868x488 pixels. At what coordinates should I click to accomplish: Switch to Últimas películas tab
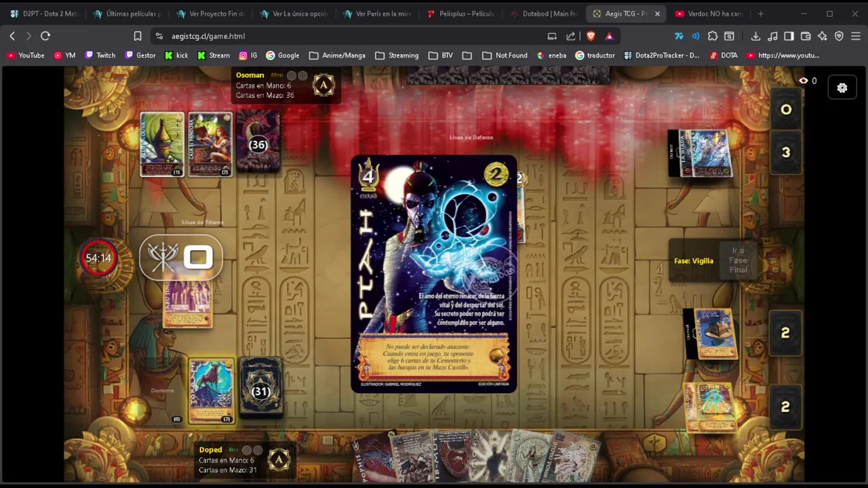(127, 14)
